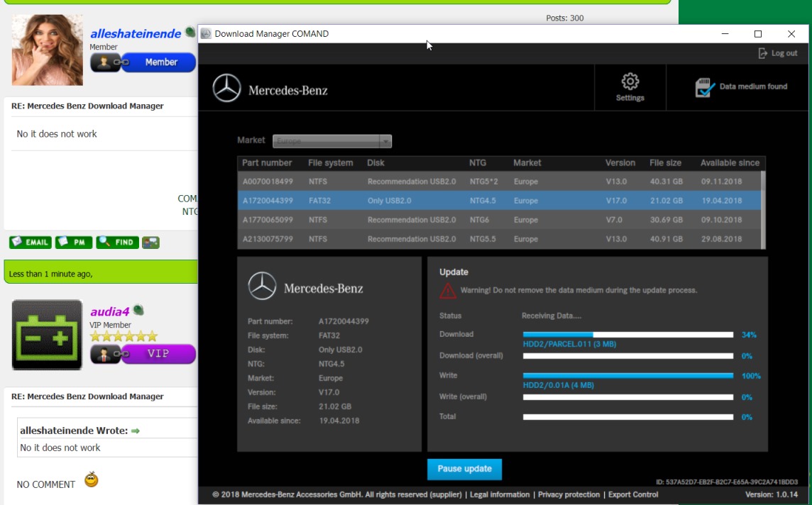Click 09.10.2018 date cell
The width and height of the screenshot is (812, 505).
tap(721, 220)
